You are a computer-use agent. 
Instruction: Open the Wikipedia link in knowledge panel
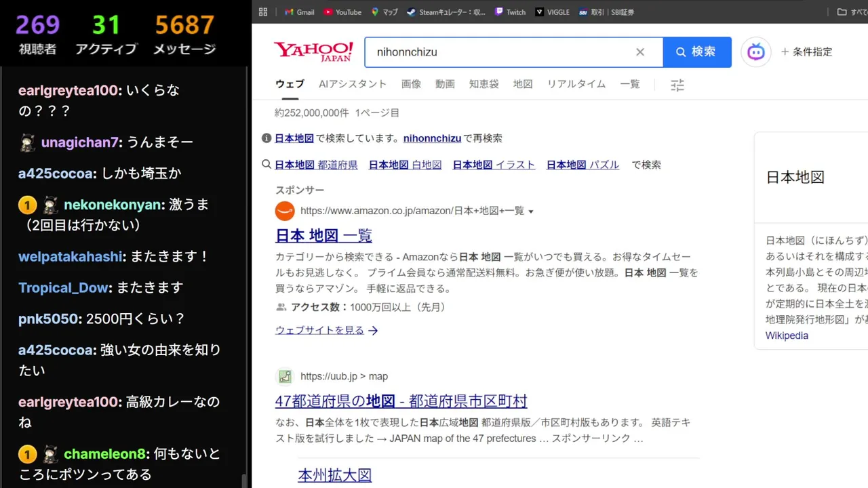787,335
